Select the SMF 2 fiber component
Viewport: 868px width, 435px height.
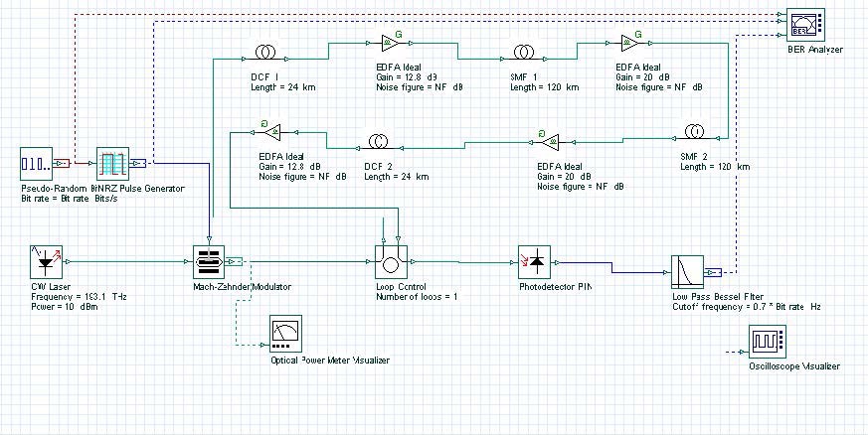click(694, 131)
